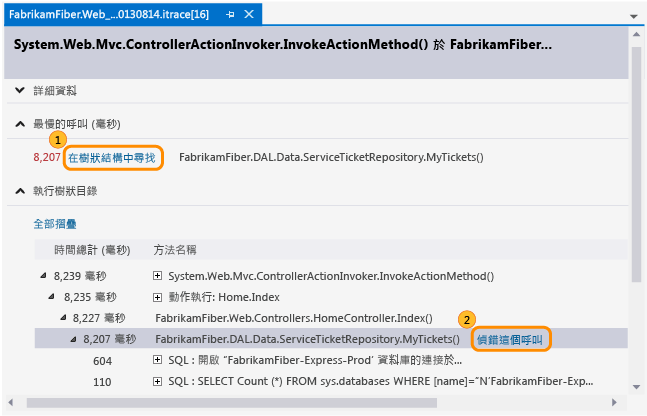Collapse the 8,239 毫秒 tree node triangle
Viewport: 647px width, 416px height.
43,275
